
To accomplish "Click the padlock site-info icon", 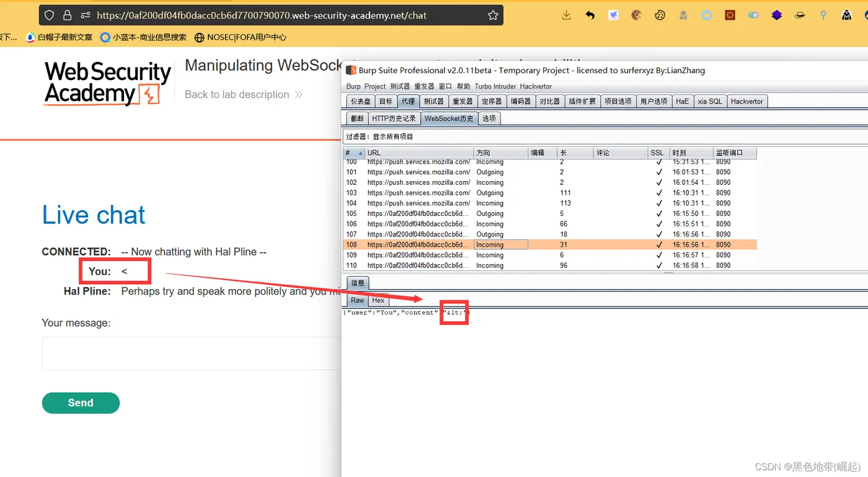I will [x=67, y=16].
